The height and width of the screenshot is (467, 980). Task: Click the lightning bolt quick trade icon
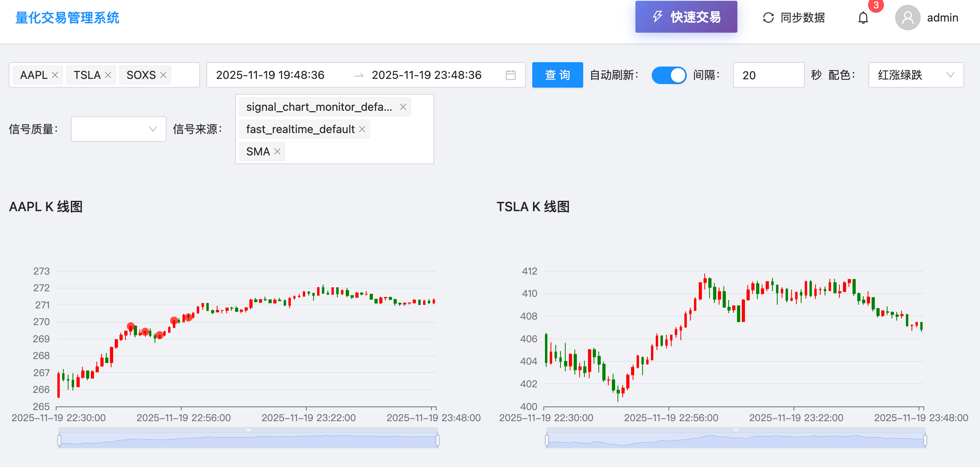pyautogui.click(x=657, y=17)
